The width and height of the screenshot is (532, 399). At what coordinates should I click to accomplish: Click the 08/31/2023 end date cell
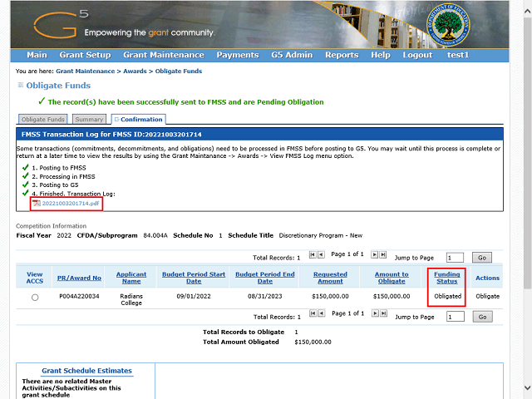pos(264,296)
